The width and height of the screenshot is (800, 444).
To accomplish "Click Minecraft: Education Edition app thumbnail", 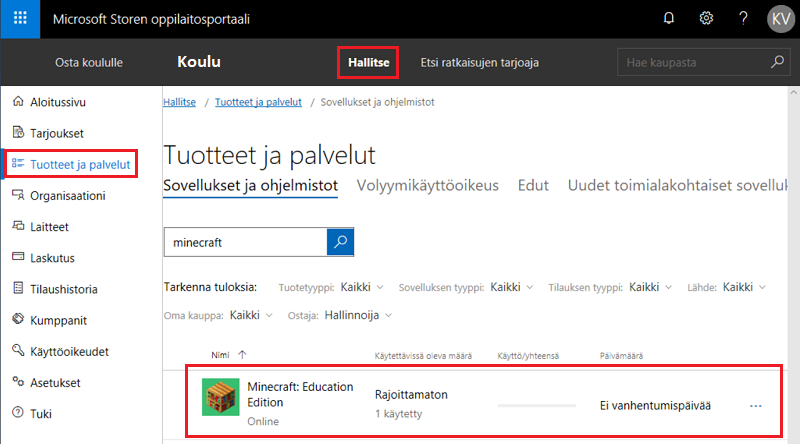I will 220,397.
